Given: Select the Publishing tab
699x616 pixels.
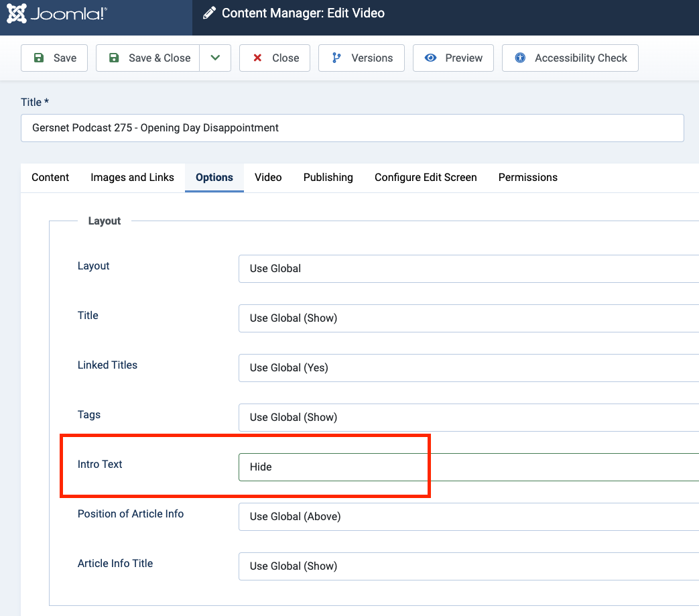Looking at the screenshot, I should (328, 178).
